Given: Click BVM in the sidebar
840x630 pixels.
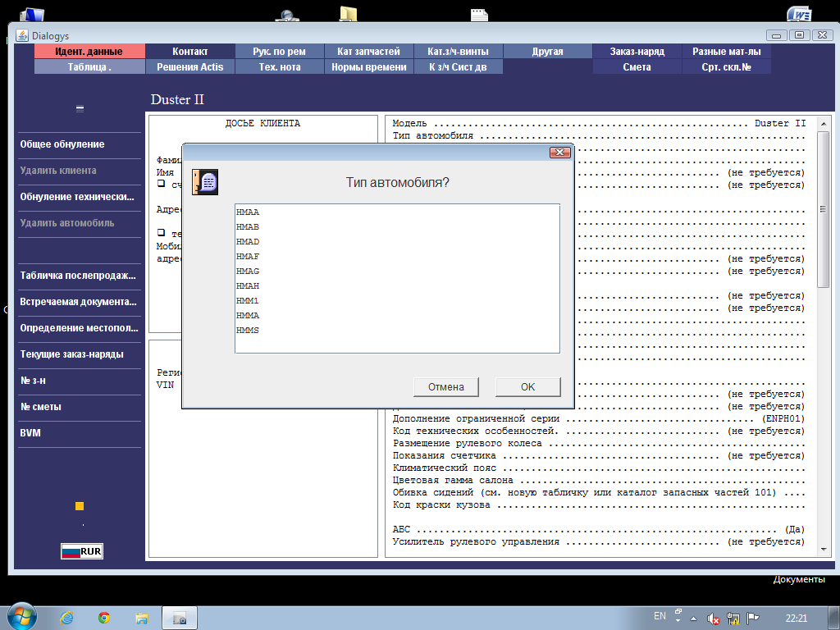Looking at the screenshot, I should [x=80, y=433].
